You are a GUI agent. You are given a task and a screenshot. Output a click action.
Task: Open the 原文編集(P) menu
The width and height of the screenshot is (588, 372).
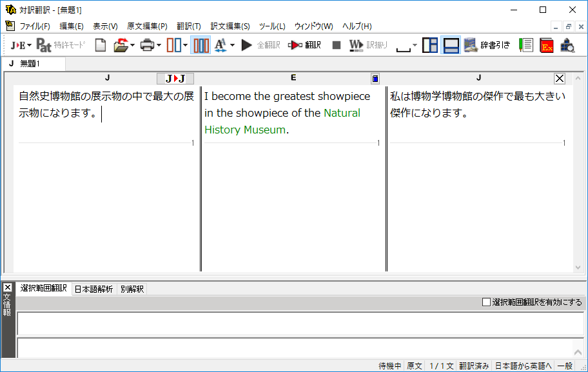(x=147, y=26)
